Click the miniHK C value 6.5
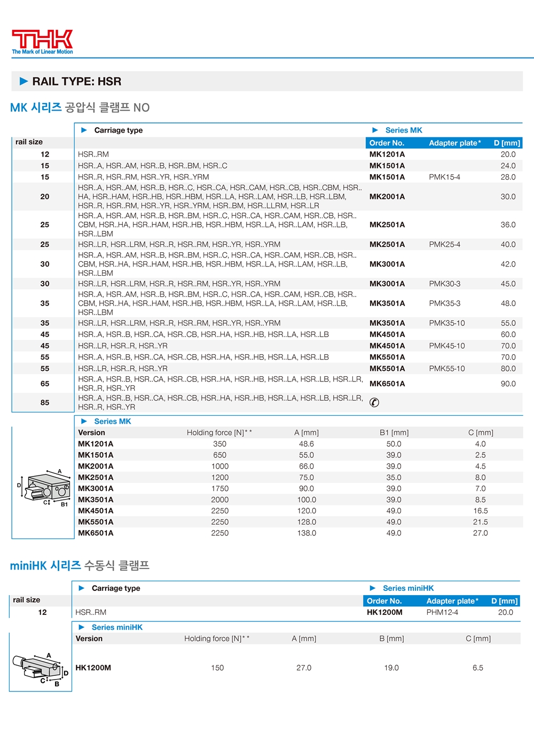Viewport: 534px width, 756px height. [478, 668]
